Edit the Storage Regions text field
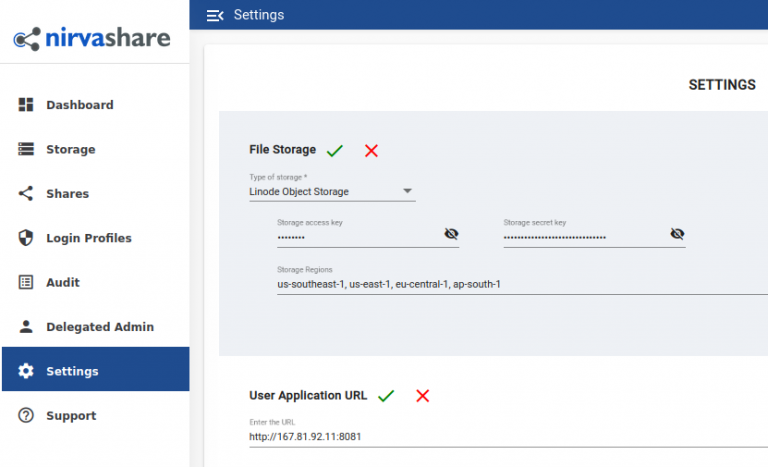This screenshot has height=467, width=768. (x=522, y=284)
